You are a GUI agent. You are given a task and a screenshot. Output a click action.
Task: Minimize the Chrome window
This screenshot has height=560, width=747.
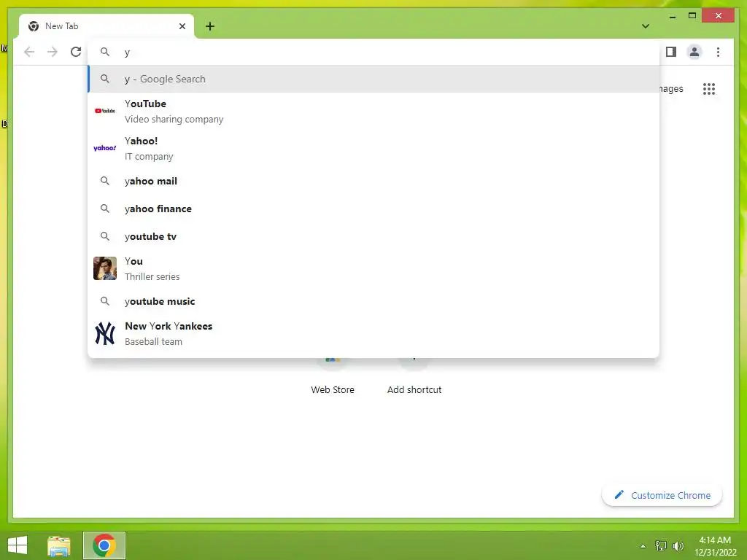tap(672, 16)
